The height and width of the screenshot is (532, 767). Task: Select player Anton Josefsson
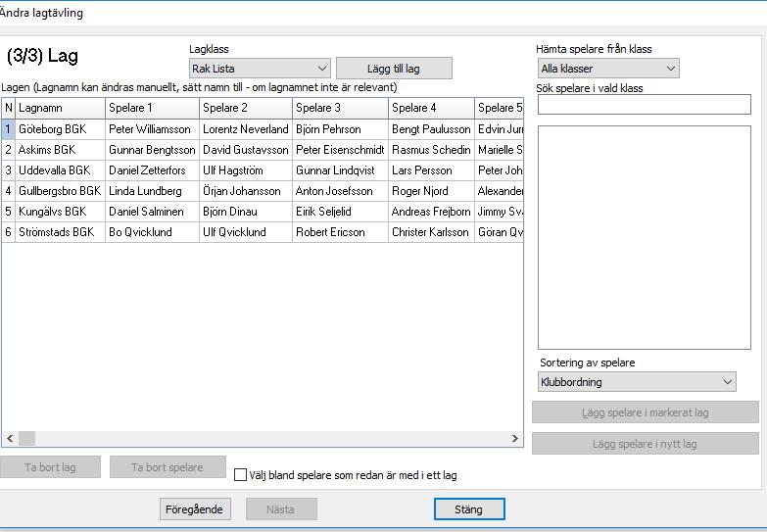341,191
